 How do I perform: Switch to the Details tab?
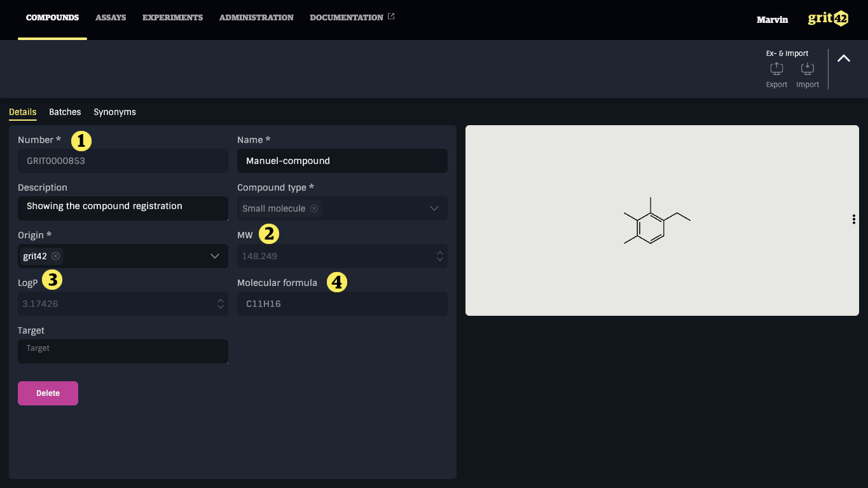pyautogui.click(x=23, y=112)
